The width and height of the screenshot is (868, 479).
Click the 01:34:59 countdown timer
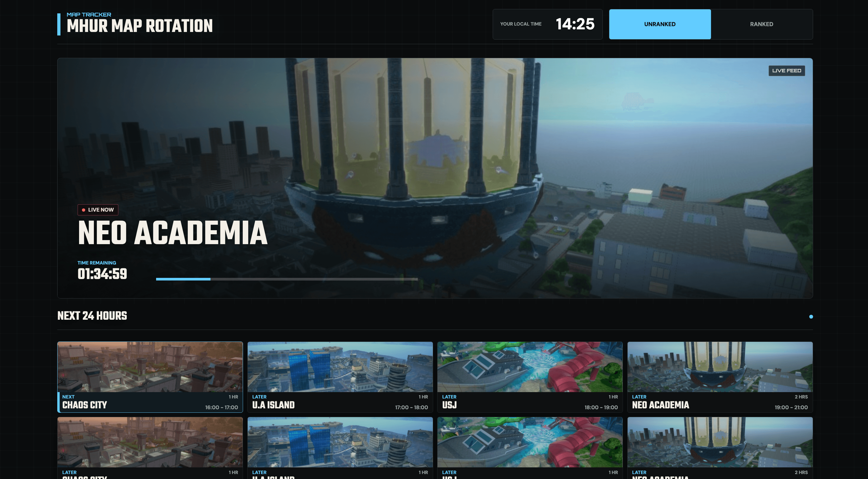102,274
